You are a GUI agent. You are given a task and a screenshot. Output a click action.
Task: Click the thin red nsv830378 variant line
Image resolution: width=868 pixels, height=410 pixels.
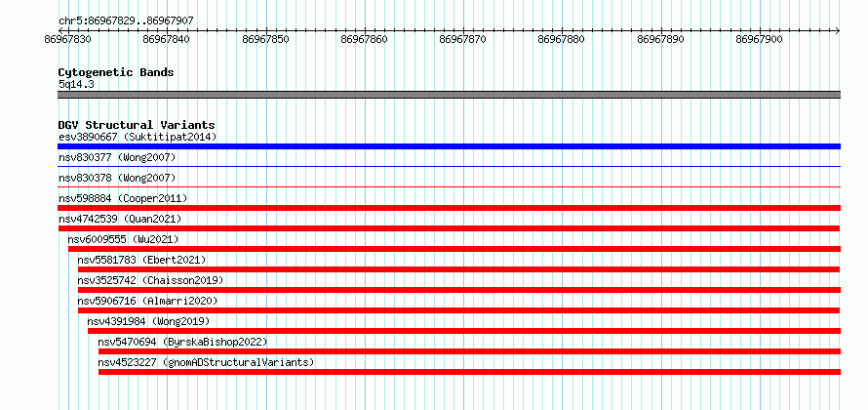(449, 186)
